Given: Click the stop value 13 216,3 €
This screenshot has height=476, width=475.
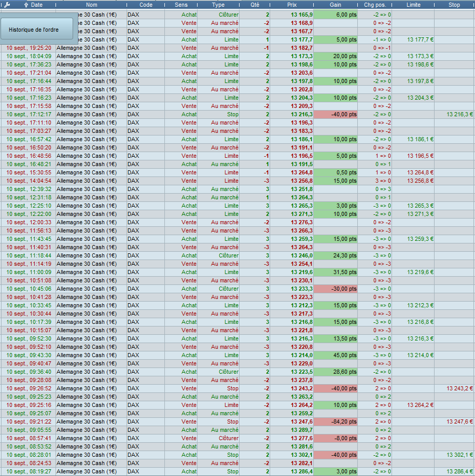Looking at the screenshot, I should [459, 114].
